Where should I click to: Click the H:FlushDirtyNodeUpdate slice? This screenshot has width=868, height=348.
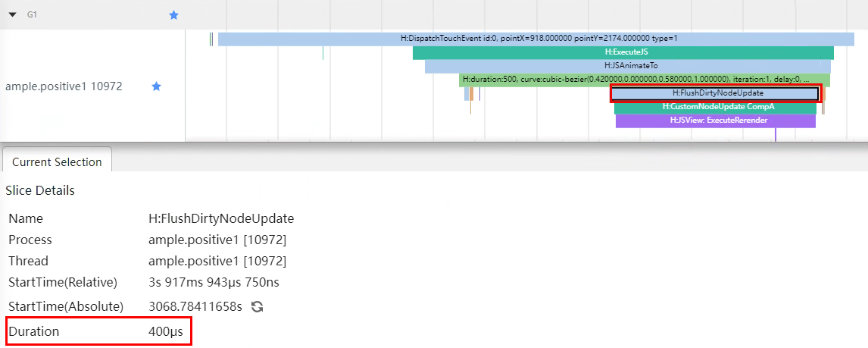click(x=714, y=93)
